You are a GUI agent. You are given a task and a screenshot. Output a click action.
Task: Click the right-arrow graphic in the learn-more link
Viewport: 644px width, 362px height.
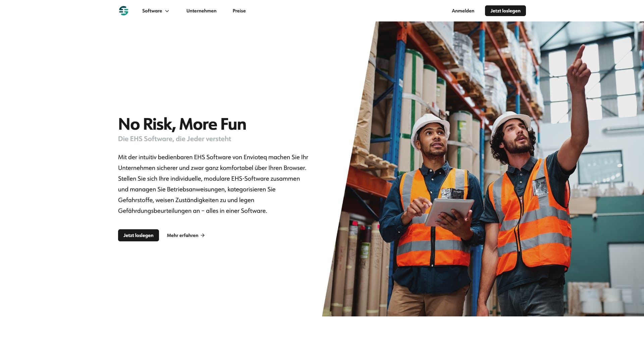203,235
